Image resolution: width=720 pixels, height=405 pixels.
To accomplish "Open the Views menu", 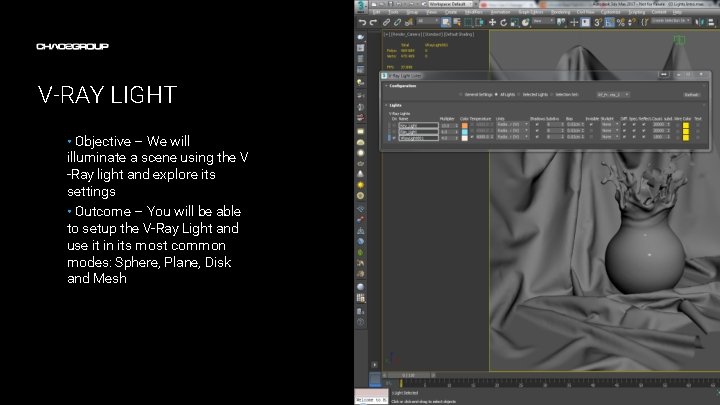I will click(x=432, y=12).
